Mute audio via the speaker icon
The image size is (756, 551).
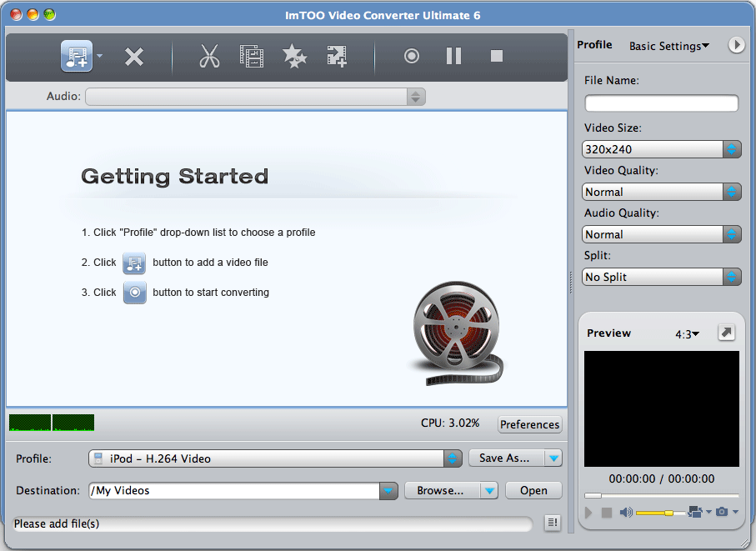625,512
